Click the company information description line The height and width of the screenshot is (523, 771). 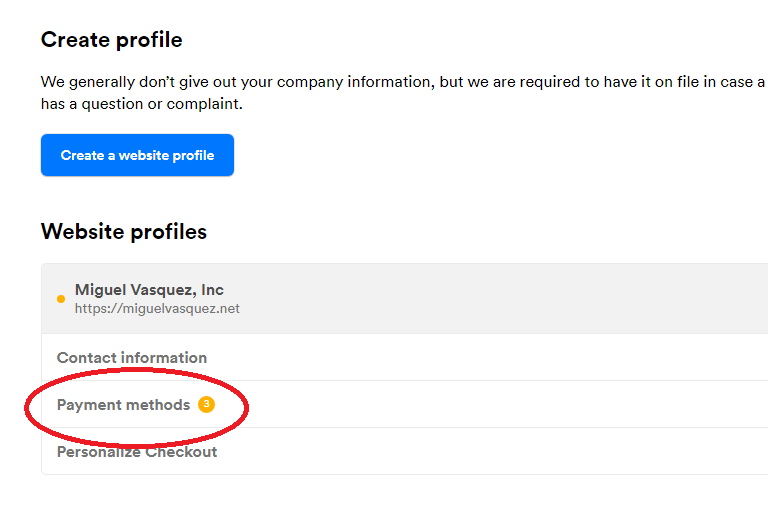400,82
